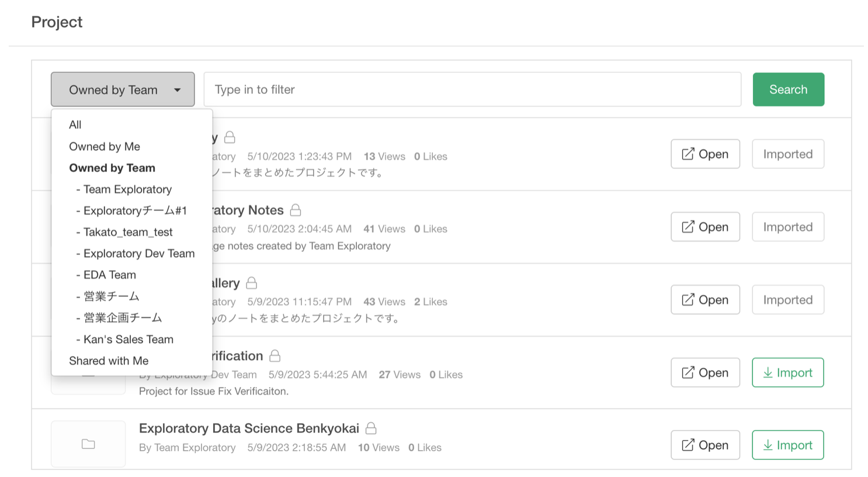Screen dimensions: 868x477
Task: Click the folder thumbnail for Benkyokai project
Action: pos(88,444)
